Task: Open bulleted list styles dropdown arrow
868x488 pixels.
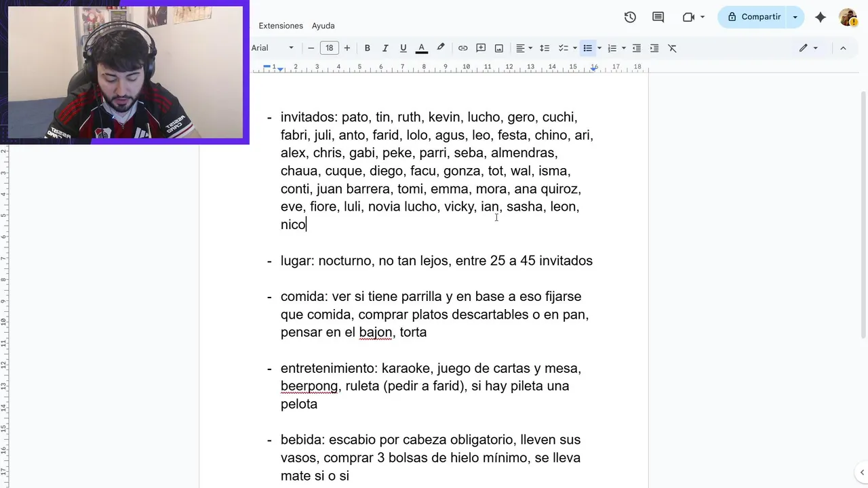Action: (x=599, y=48)
